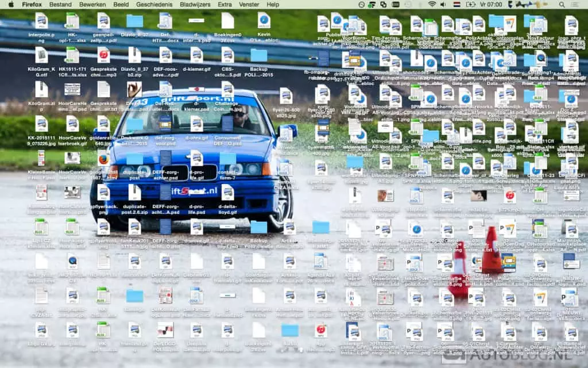Image resolution: width=588 pixels, height=368 pixels.
Task: Open the Bladwijzers menu
Action: coord(195,5)
